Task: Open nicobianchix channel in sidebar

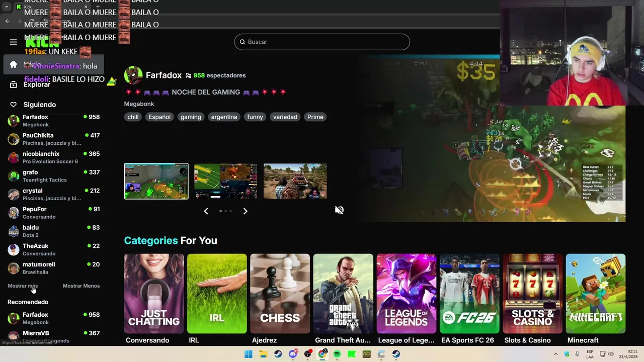Action: (x=54, y=157)
